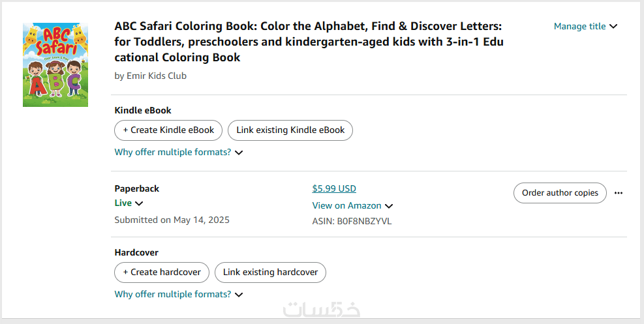This screenshot has height=324, width=644.
Task: Click the Kindle eBook format heading
Action: point(143,111)
